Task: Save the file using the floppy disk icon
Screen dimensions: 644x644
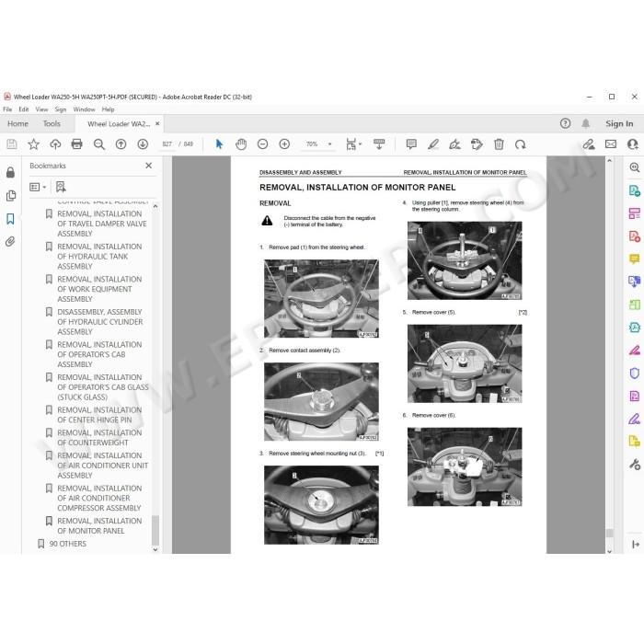Action: pos(12,144)
